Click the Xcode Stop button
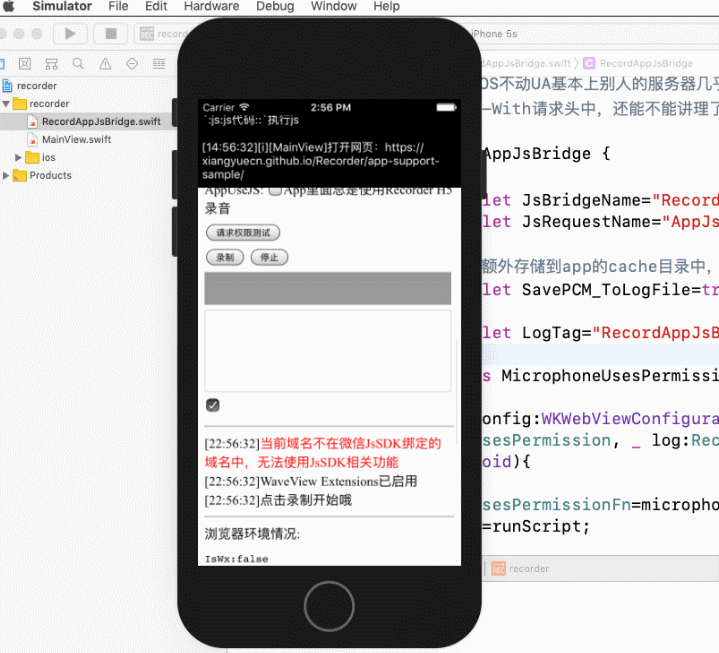 (x=110, y=33)
